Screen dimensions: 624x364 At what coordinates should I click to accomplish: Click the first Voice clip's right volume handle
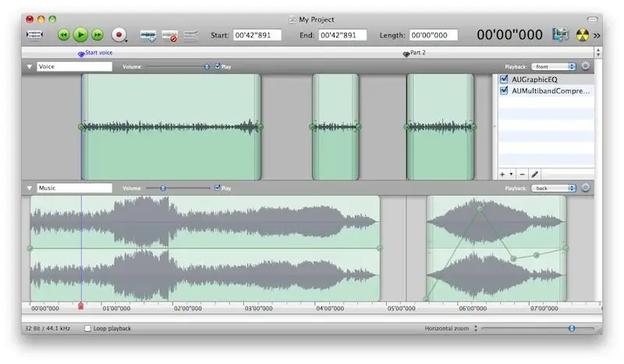[x=261, y=127]
